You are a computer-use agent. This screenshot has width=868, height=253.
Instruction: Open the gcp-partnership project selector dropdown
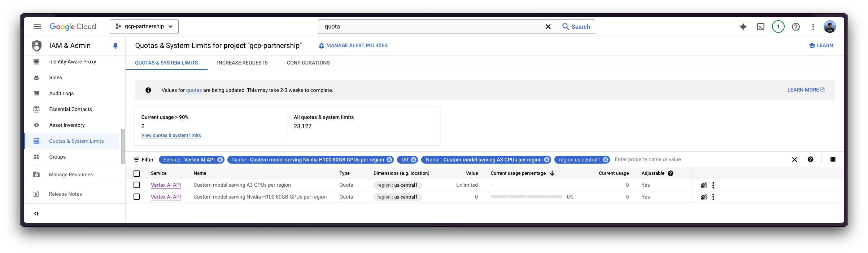point(144,27)
